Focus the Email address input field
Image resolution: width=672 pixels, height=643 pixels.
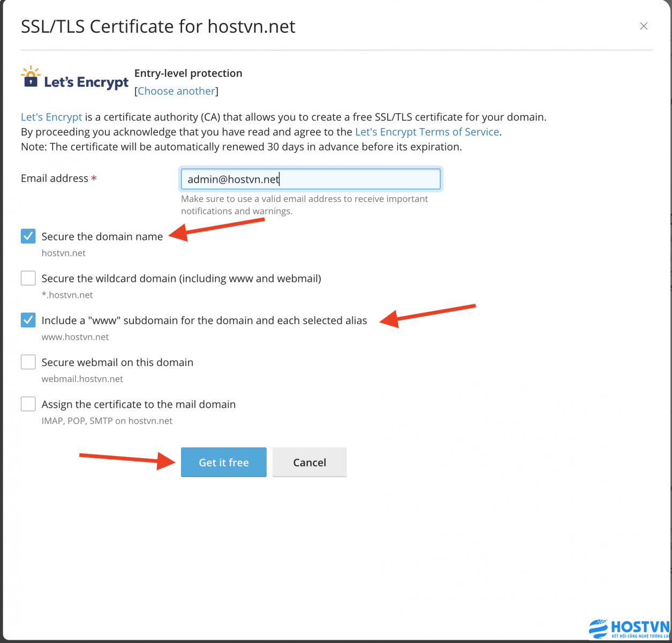click(x=311, y=179)
